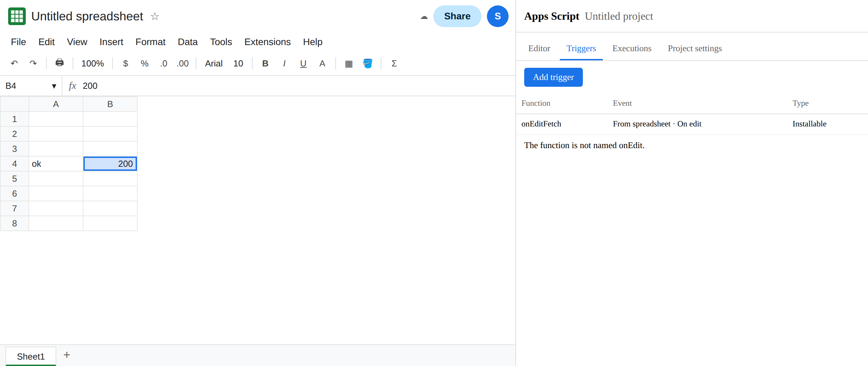Image resolution: width=868 pixels, height=366 pixels.
Task: Toggle italic formatting
Action: click(x=284, y=63)
